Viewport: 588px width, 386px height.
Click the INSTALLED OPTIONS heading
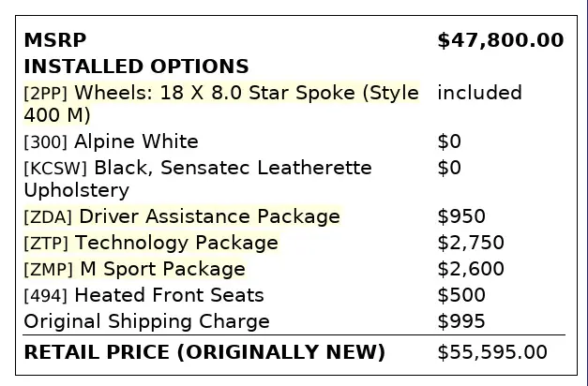pos(136,67)
